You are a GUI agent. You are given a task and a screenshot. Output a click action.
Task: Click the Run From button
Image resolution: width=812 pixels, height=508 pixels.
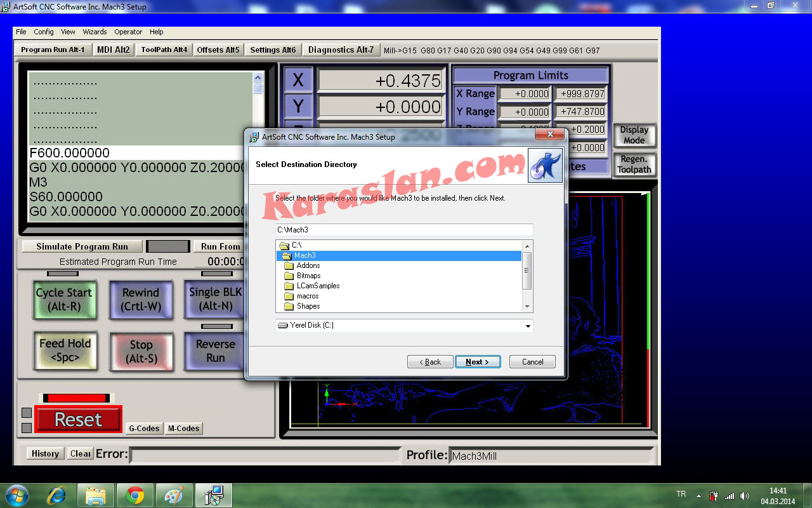219,246
